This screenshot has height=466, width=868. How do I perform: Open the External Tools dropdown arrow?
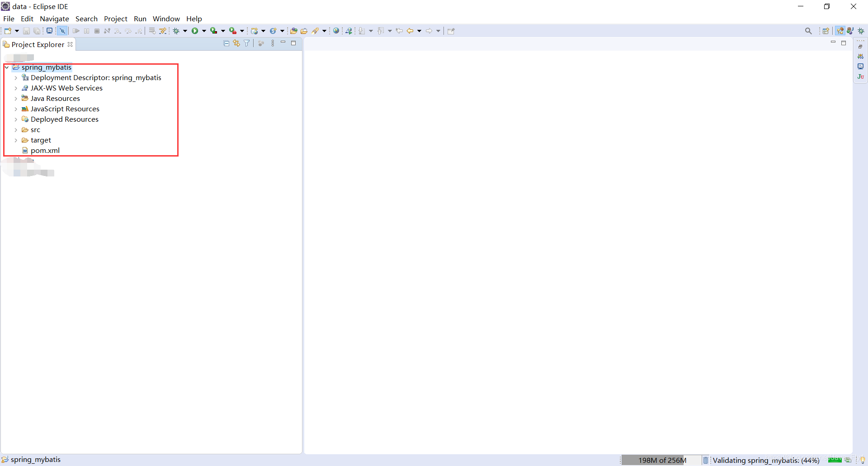click(x=242, y=31)
